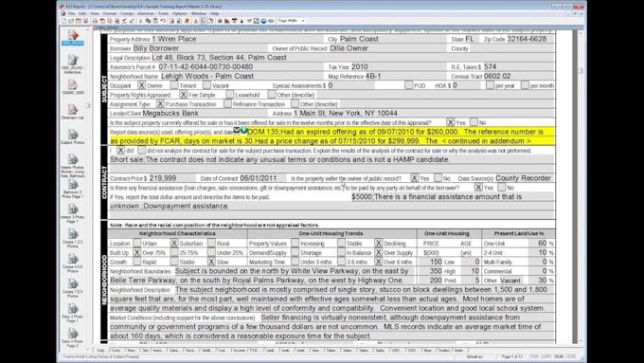Image resolution: width=644 pixels, height=363 pixels.
Task: Open the Format menu
Action: pyautogui.click(x=109, y=13)
